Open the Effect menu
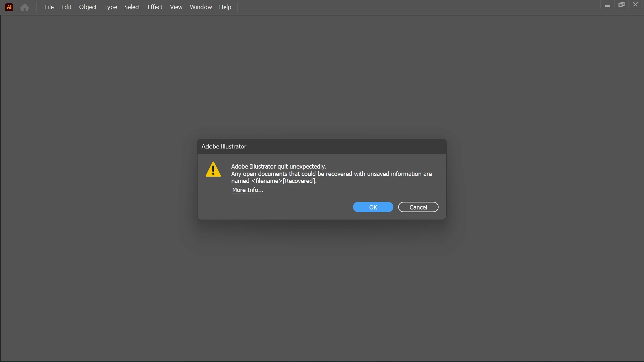This screenshot has width=644, height=362. [155, 7]
